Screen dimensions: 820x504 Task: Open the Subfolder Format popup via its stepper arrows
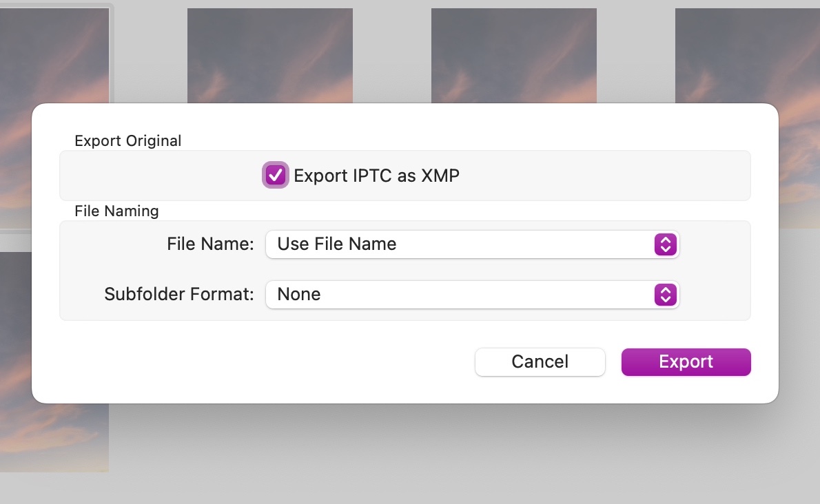coord(665,295)
